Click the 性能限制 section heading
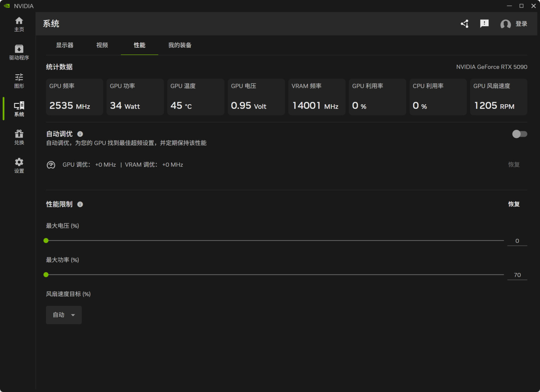Image resolution: width=540 pixels, height=392 pixels. tap(59, 204)
